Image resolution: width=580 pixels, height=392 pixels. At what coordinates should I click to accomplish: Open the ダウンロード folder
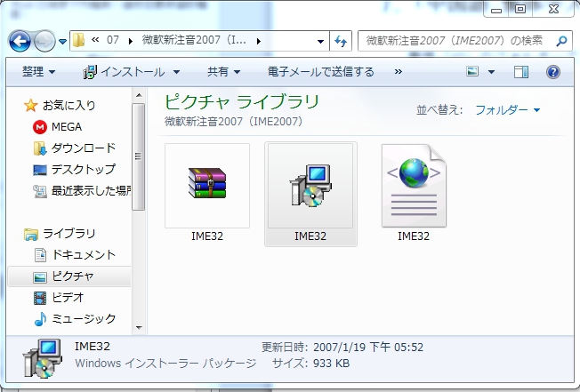pos(75,148)
